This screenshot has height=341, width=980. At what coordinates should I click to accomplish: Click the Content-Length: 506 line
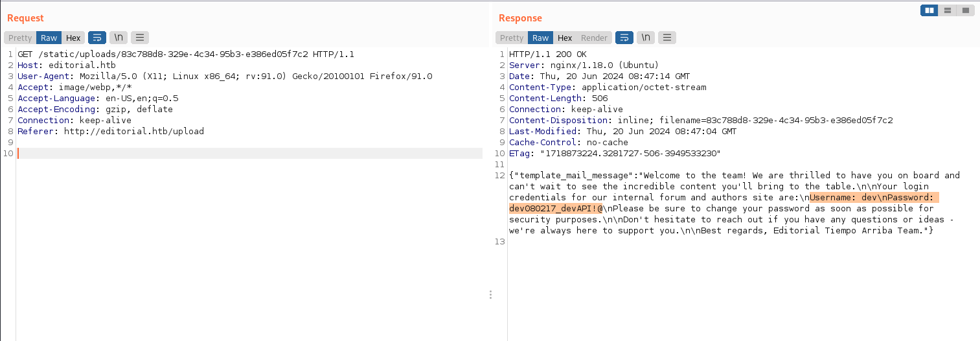click(558, 99)
